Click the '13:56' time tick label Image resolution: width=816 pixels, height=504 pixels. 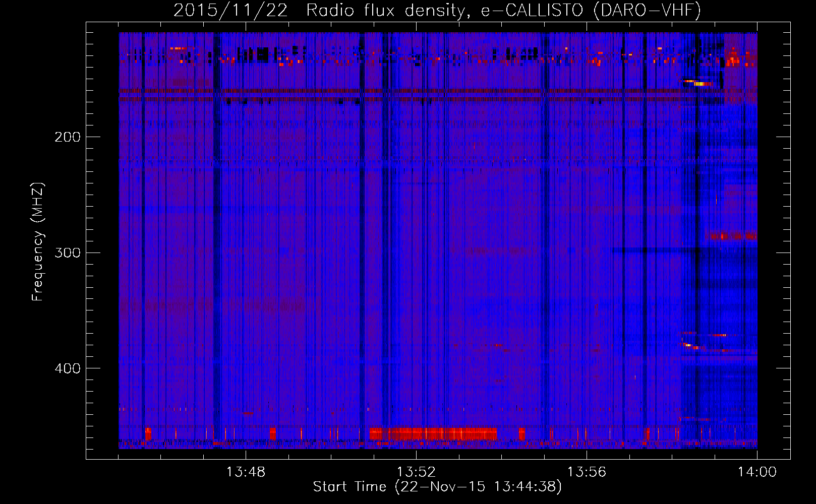click(587, 472)
